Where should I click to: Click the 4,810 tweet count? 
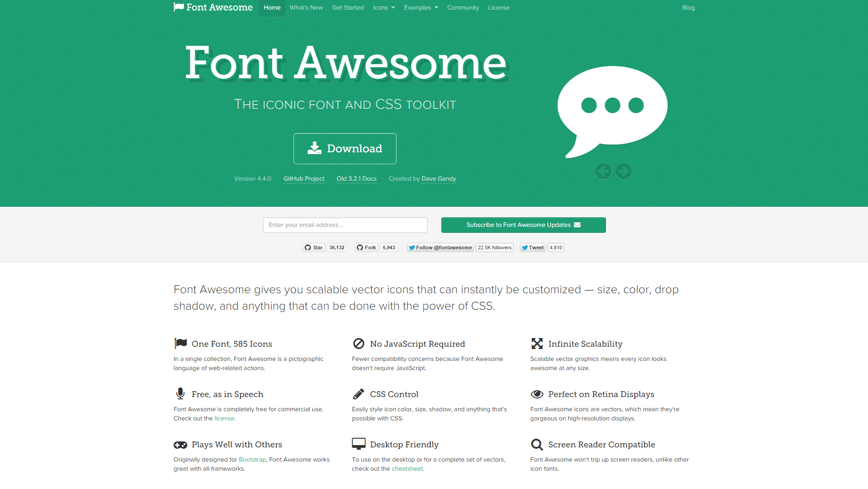(556, 247)
